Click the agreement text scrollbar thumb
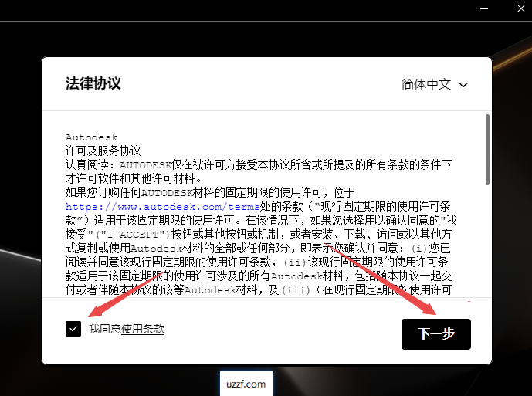 pos(486,149)
